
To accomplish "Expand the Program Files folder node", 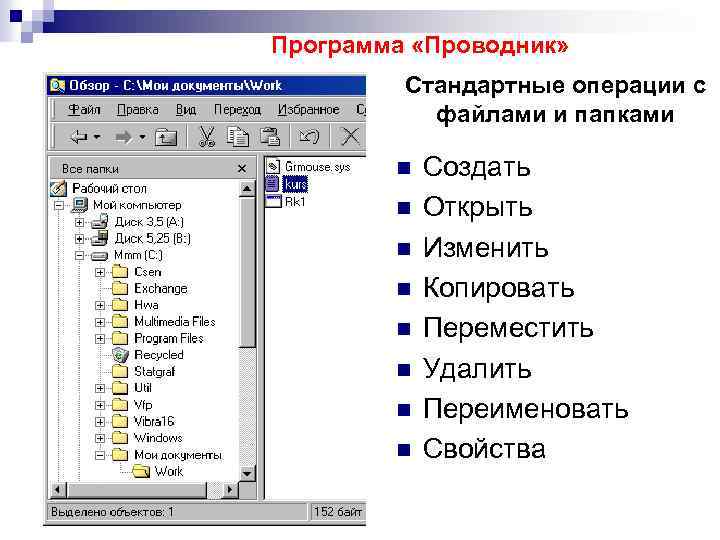I will (100, 339).
